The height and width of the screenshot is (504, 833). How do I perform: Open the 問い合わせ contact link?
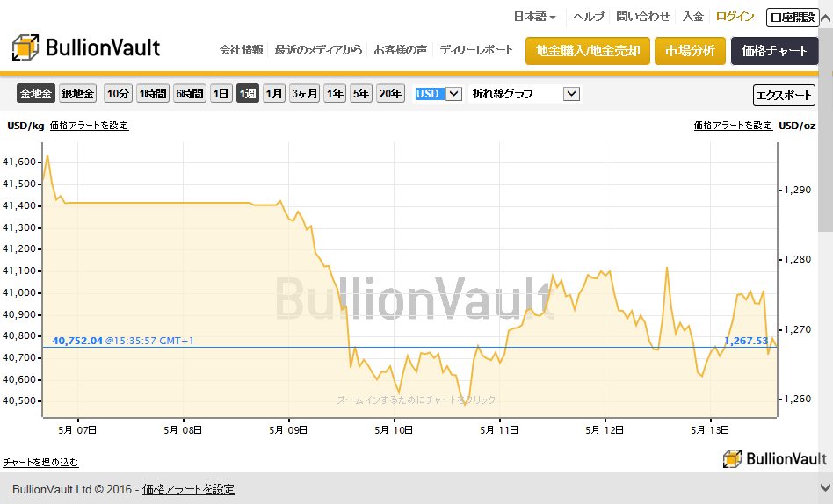[x=643, y=17]
